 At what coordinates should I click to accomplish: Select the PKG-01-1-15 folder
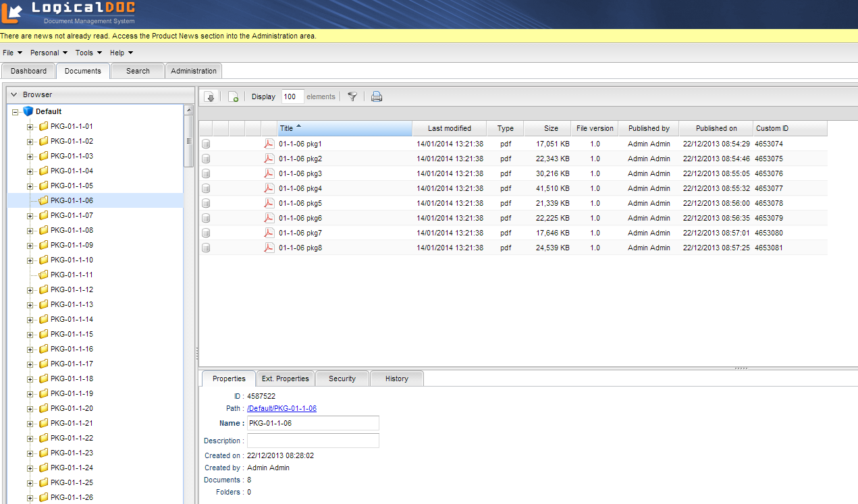pyautogui.click(x=72, y=334)
